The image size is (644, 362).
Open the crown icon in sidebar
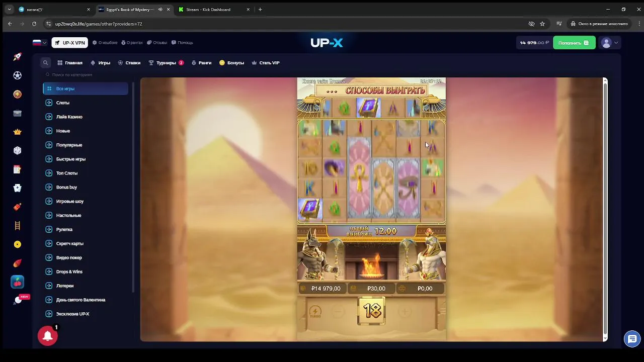18,132
